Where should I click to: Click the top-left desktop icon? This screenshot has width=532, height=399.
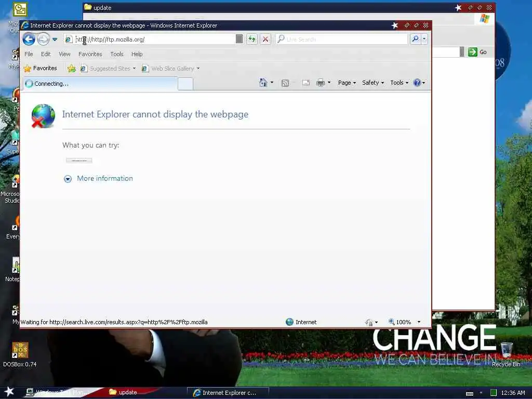[20, 9]
